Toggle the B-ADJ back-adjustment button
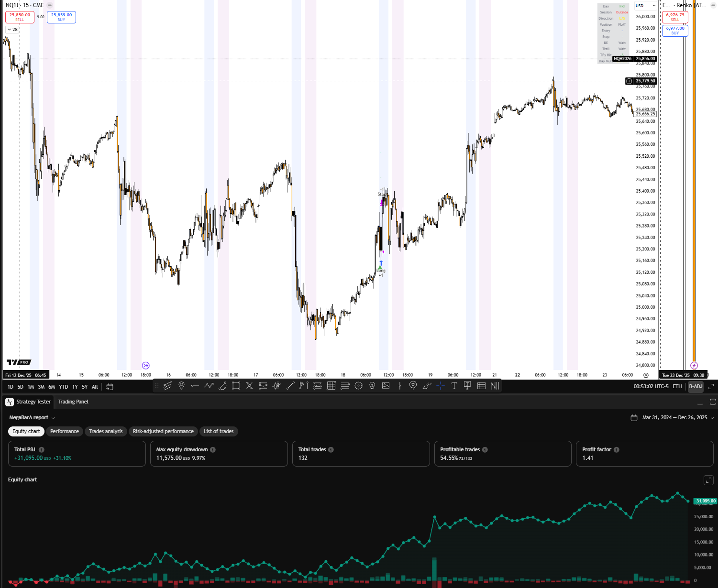Screen dimensions: 718x588 coord(696,386)
